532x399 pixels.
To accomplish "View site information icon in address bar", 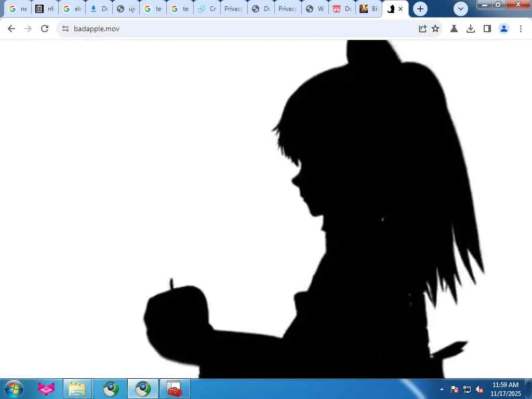I will [65, 29].
